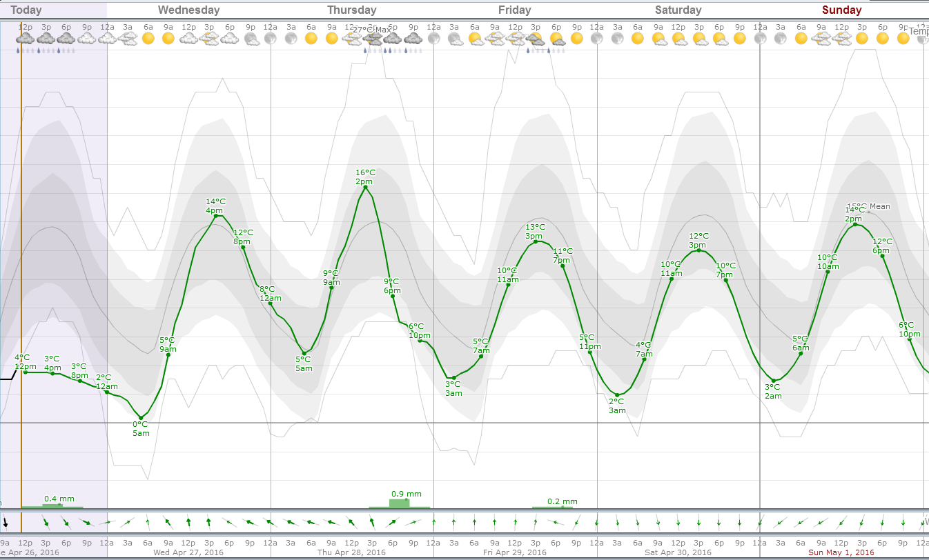929x560 pixels.
Task: Click the orange current-time vertical marker
Action: (x=21, y=276)
